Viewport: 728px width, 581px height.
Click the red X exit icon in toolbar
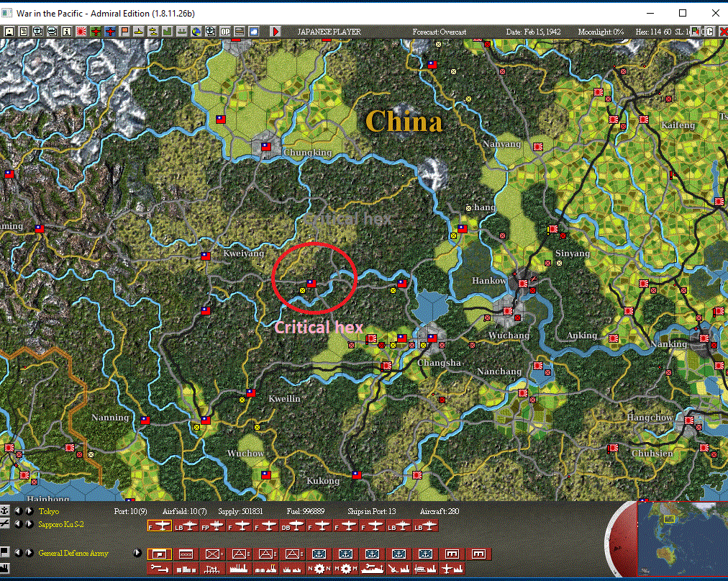[724, 32]
